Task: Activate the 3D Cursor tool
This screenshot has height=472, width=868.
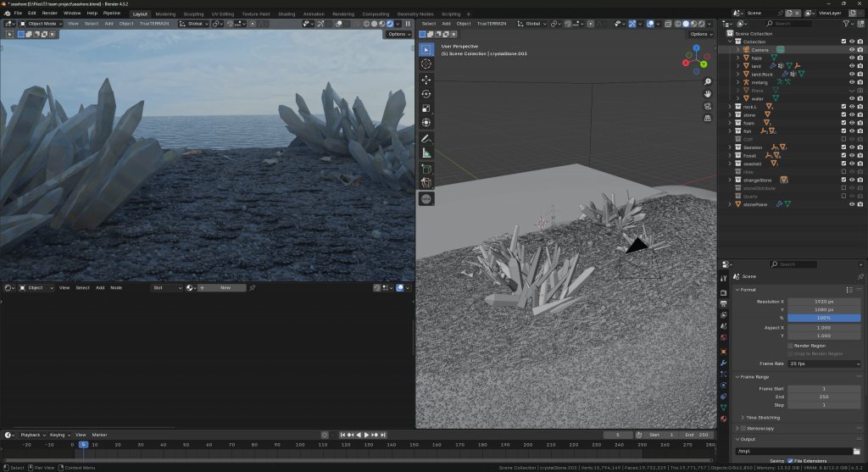Action: 426,64
